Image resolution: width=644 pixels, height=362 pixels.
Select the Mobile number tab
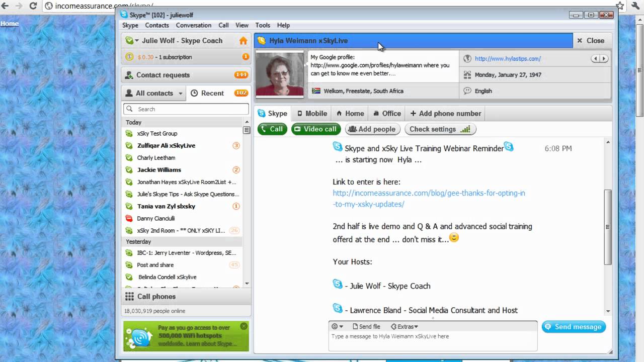point(312,114)
